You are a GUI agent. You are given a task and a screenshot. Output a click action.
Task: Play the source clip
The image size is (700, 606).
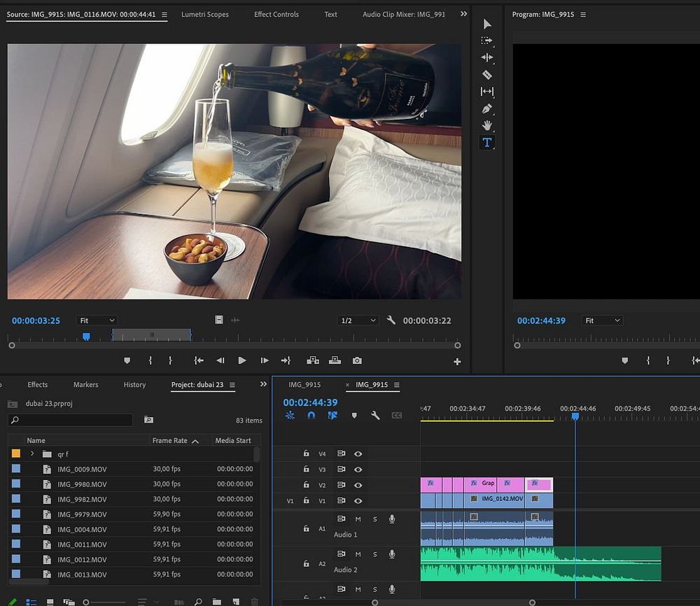click(242, 360)
